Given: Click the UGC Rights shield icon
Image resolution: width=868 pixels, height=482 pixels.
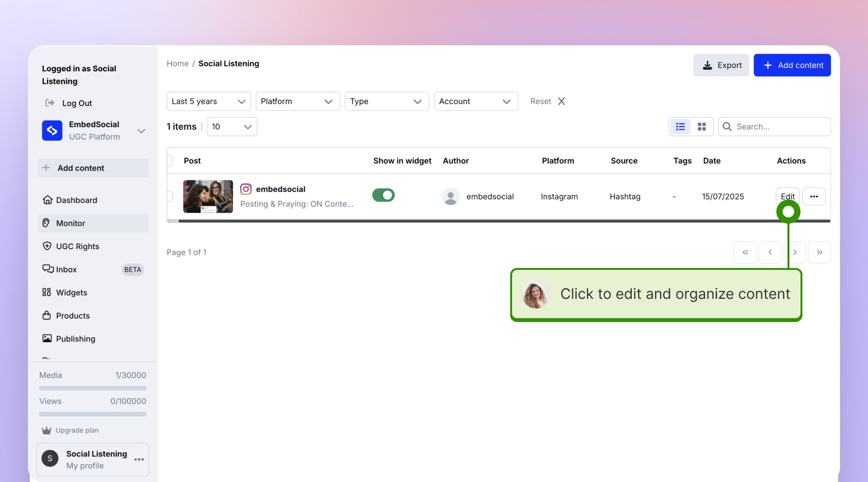Looking at the screenshot, I should (47, 246).
